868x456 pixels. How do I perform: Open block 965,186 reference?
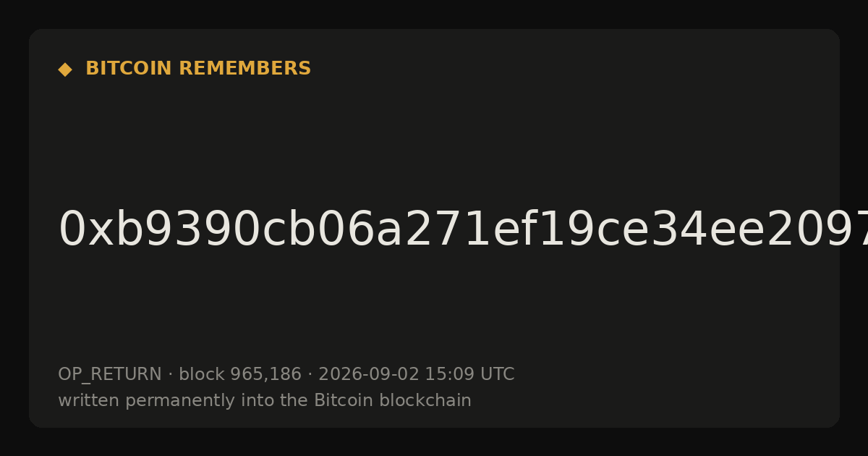coord(239,375)
